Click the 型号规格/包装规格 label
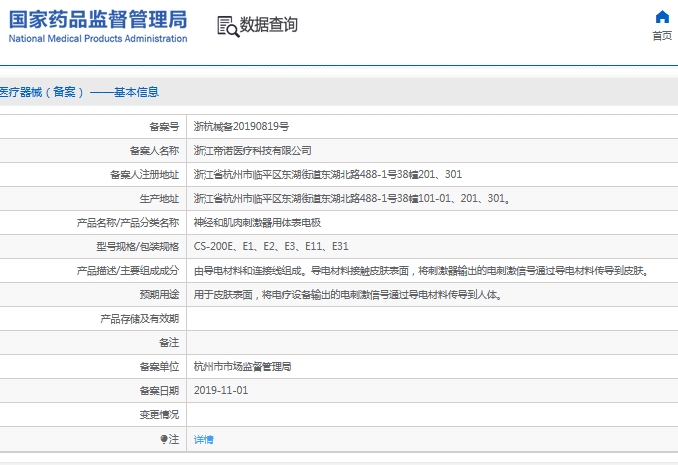Image resolution: width=678 pixels, height=465 pixels. click(x=138, y=247)
